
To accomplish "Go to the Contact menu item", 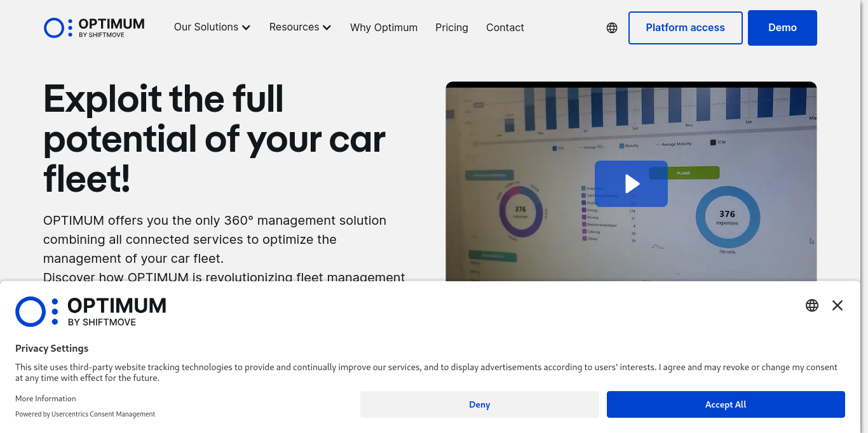I will pyautogui.click(x=505, y=27).
